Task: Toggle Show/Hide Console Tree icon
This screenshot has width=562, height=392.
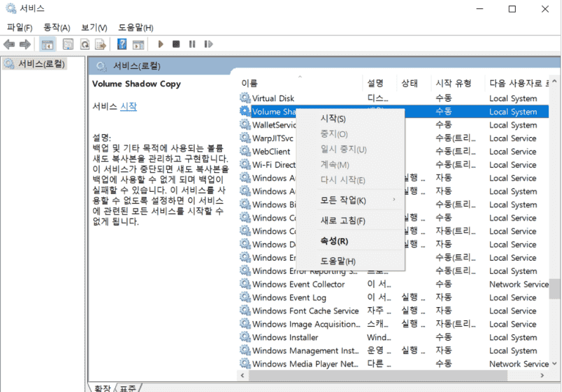Action: pos(47,44)
